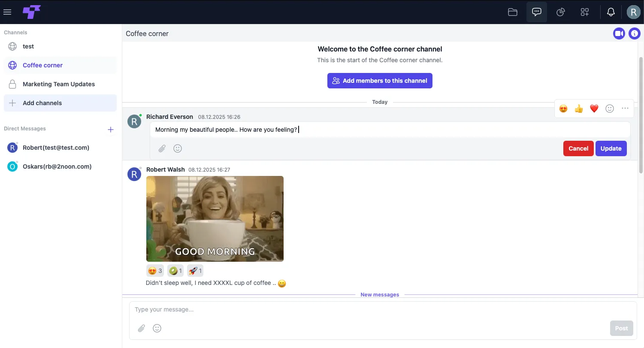644x348 pixels.
Task: Open the pie chart reports icon
Action: click(x=561, y=12)
